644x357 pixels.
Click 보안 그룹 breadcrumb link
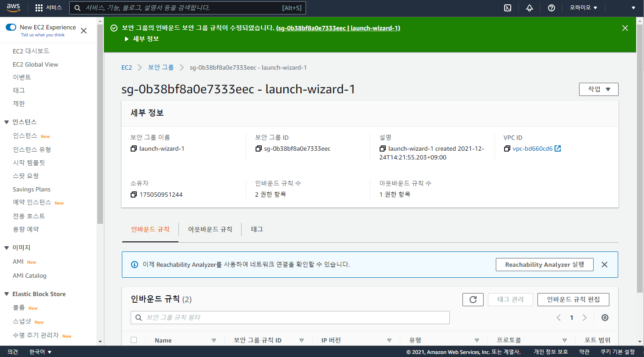click(161, 67)
